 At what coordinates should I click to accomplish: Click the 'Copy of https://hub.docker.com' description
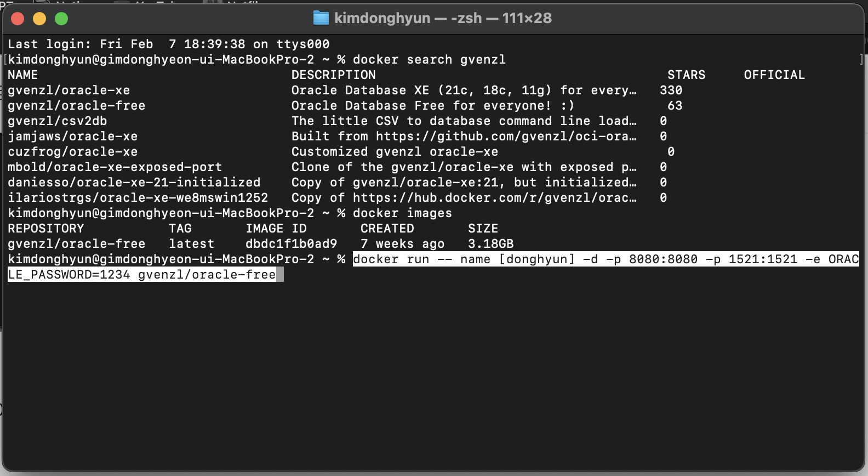tap(464, 197)
